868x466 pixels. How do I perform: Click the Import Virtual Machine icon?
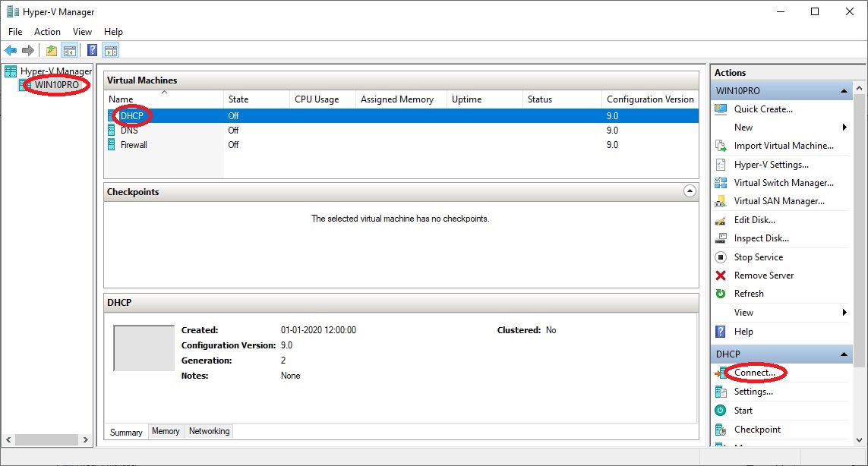tap(721, 146)
